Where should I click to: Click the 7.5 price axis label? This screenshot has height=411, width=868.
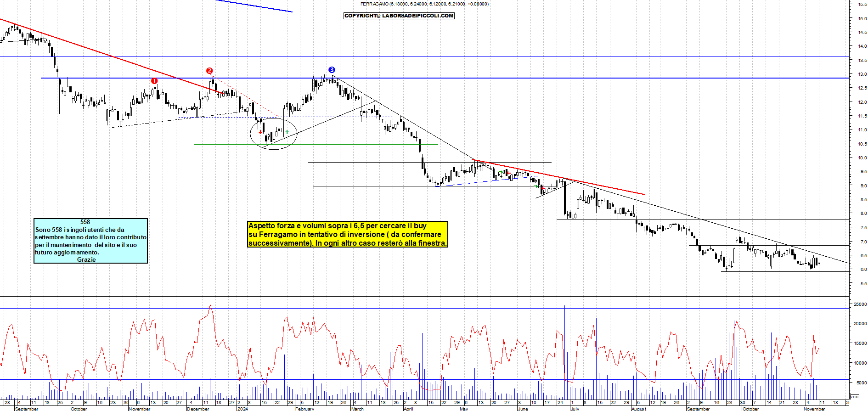click(x=863, y=227)
